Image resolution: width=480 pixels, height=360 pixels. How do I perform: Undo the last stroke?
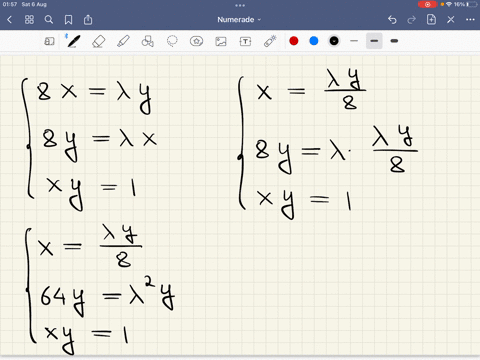[x=392, y=20]
